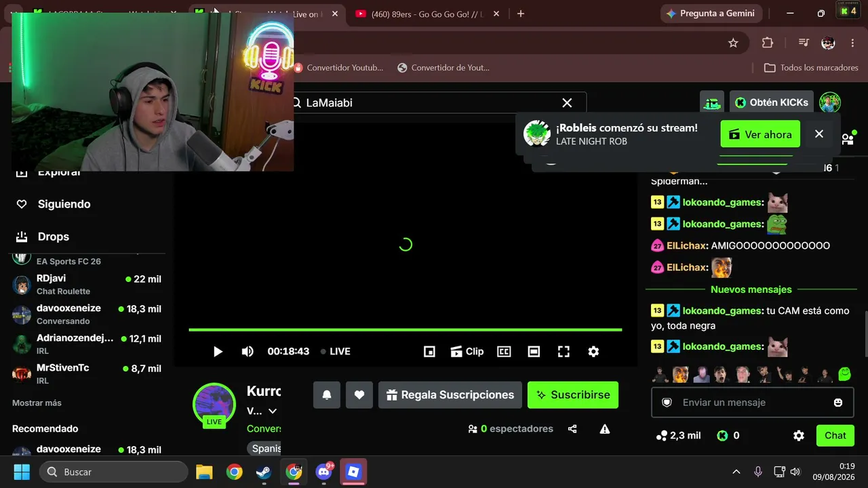868x488 pixels.
Task: Open video player settings gear
Action: pos(593,351)
